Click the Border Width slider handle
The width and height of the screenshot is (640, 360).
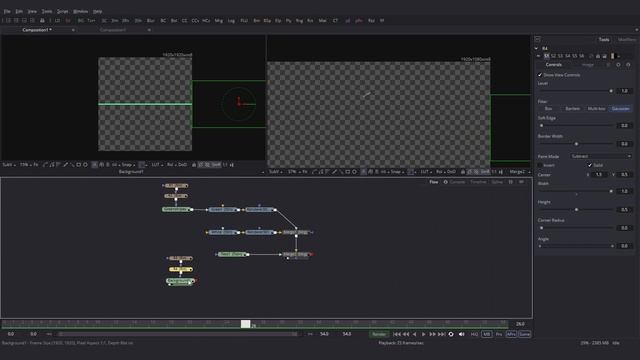[576, 144]
